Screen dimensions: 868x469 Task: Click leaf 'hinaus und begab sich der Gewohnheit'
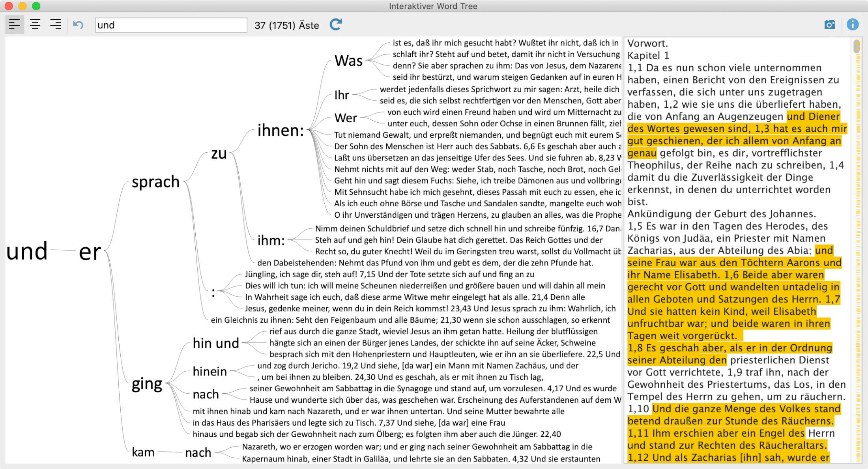click(376, 434)
